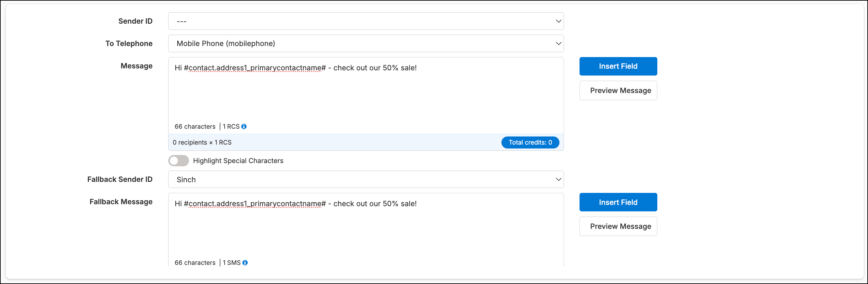868x284 pixels.
Task: Click the '1 SMS' count label
Action: coord(231,263)
